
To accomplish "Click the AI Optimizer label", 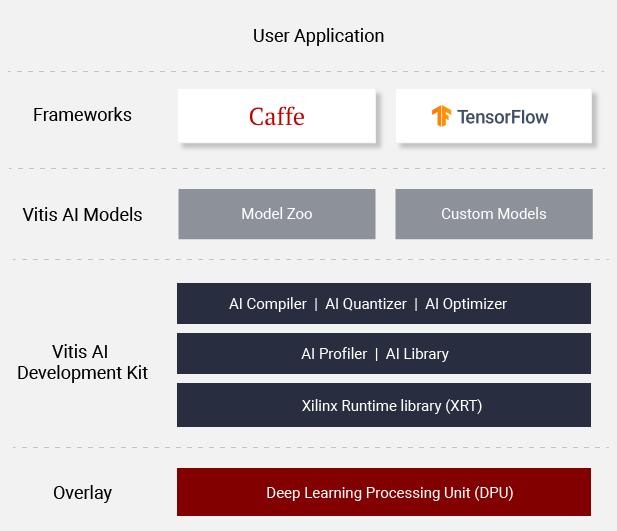I will pyautogui.click(x=466, y=304).
